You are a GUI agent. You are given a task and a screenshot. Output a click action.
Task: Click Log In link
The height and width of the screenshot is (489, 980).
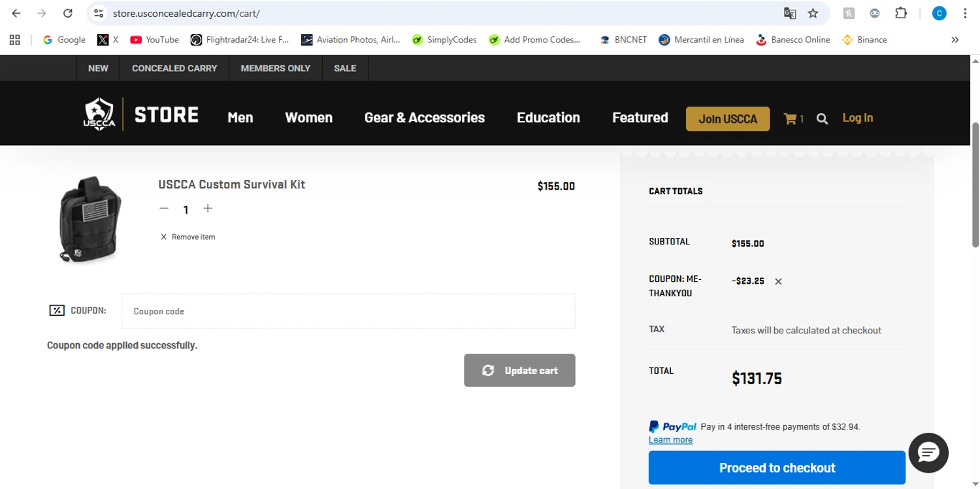858,118
